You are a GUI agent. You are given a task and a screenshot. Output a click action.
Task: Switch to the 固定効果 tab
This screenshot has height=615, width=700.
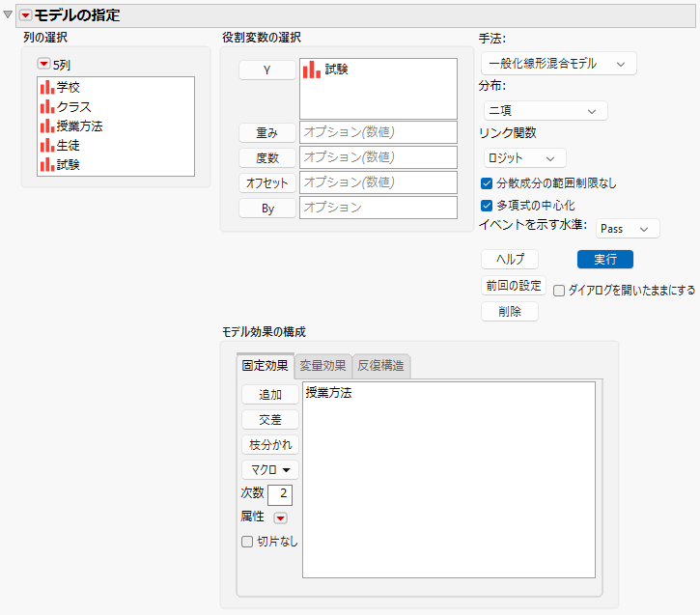(x=266, y=366)
